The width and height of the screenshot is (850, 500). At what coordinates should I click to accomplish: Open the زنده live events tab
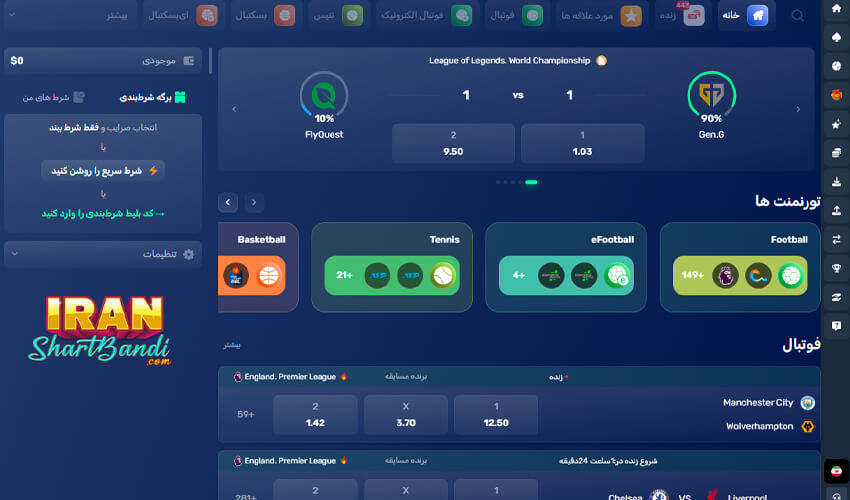(682, 15)
